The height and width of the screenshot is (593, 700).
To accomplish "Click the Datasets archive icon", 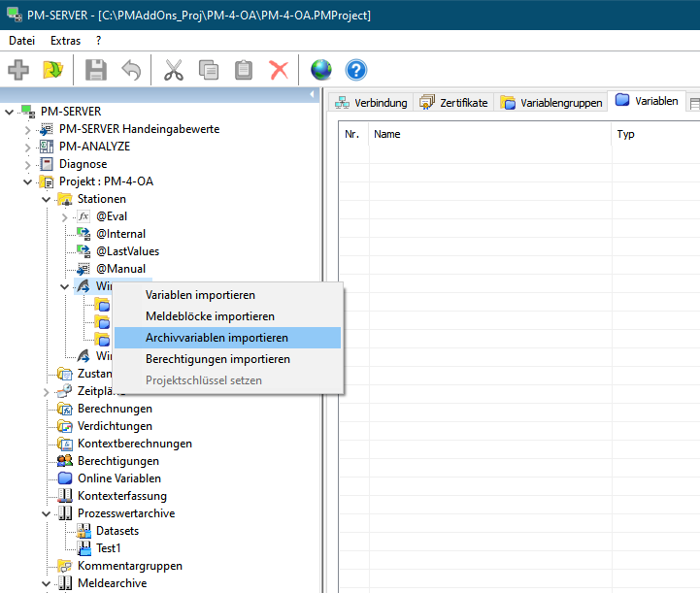I will pos(83,531).
